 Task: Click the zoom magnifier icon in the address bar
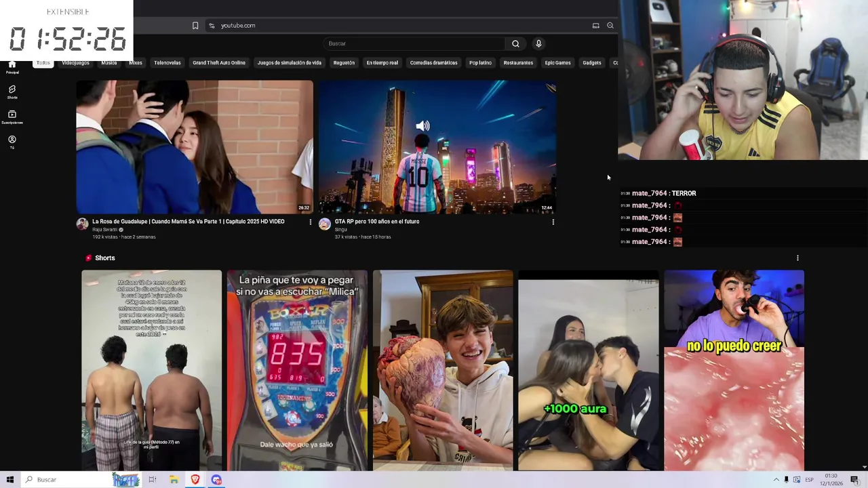click(x=610, y=26)
